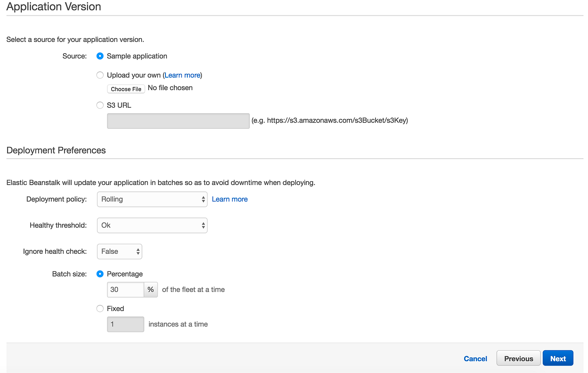The width and height of the screenshot is (588, 373).
Task: Open the Deployment policy dropdown
Action: coord(152,199)
